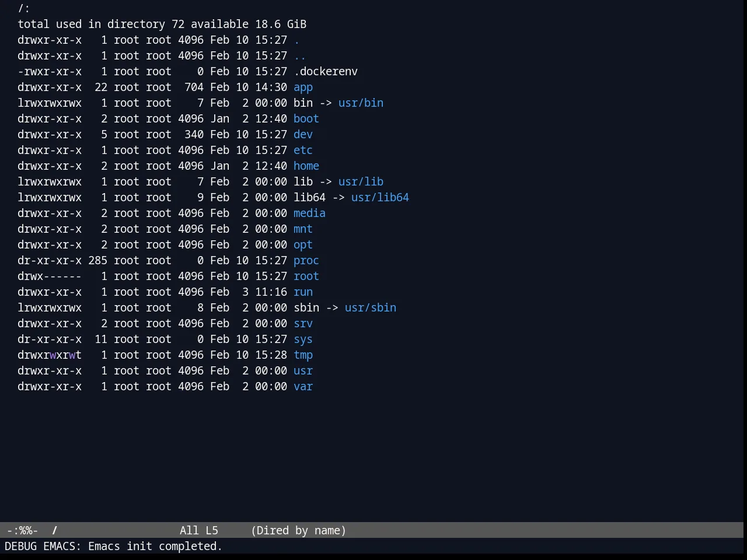Click the bin symlink name
The image size is (747, 560).
click(x=303, y=103)
